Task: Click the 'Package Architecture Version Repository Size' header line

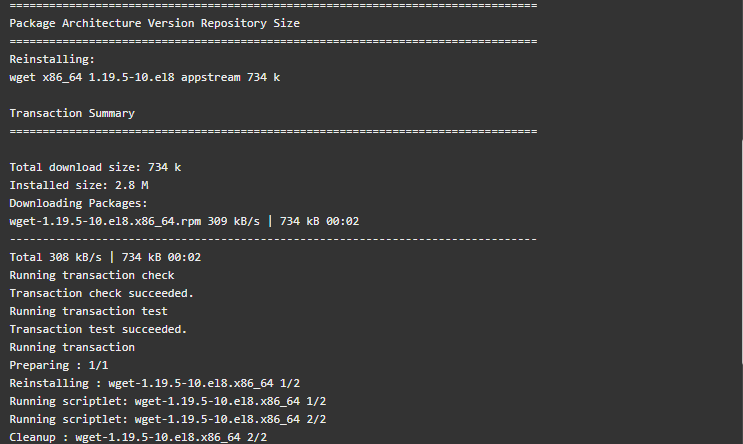Action: click(154, 23)
